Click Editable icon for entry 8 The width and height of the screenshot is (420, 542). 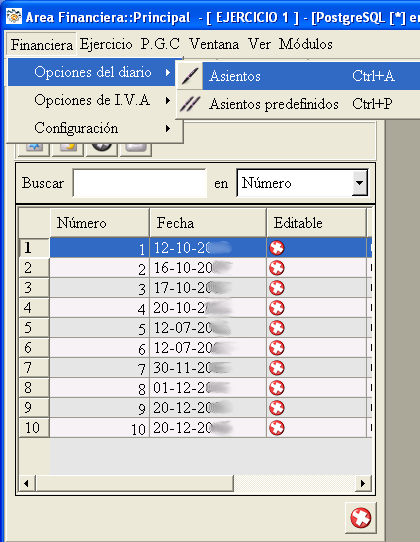click(277, 388)
